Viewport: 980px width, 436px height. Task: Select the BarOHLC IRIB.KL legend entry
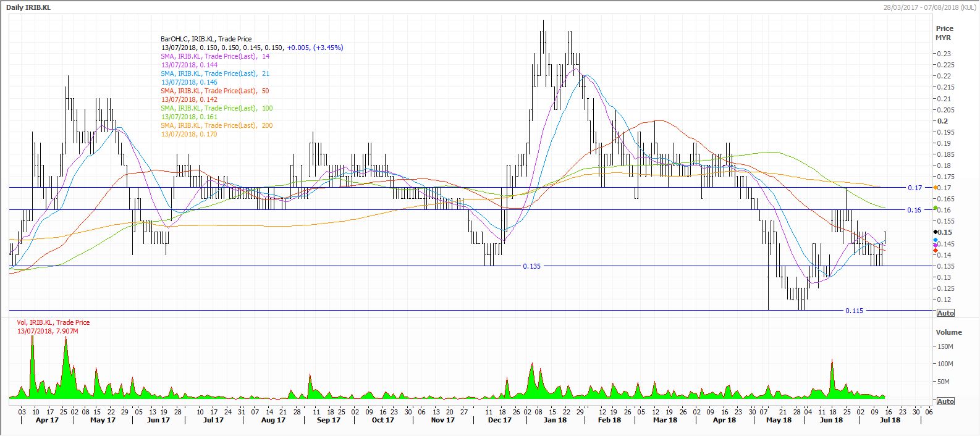[206, 39]
